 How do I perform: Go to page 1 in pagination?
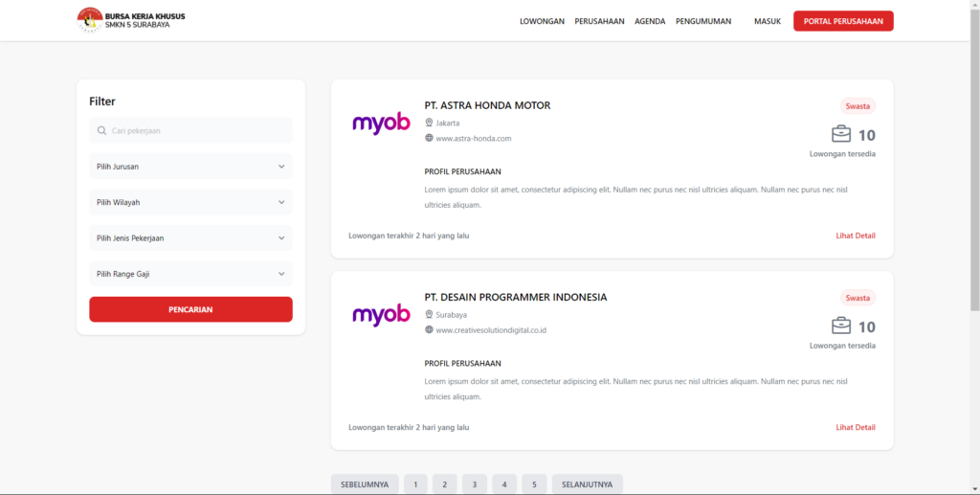(415, 484)
